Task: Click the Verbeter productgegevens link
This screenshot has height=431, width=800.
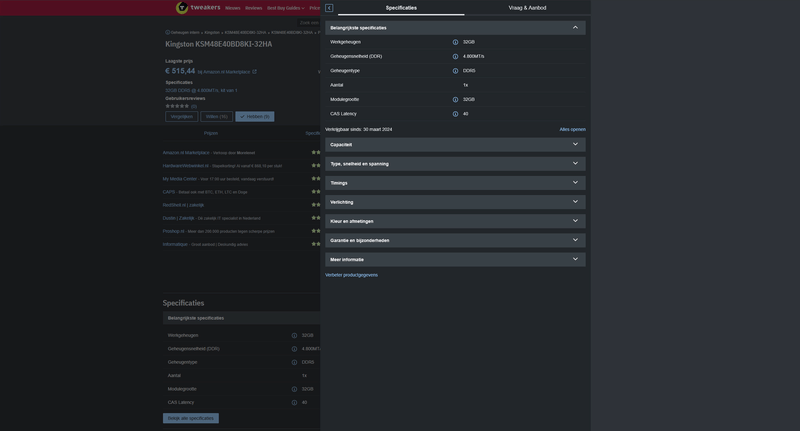Action: pos(351,275)
